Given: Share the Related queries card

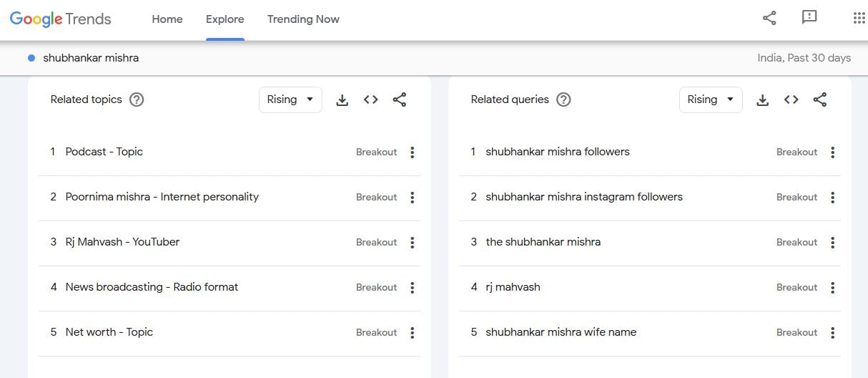Looking at the screenshot, I should point(820,100).
